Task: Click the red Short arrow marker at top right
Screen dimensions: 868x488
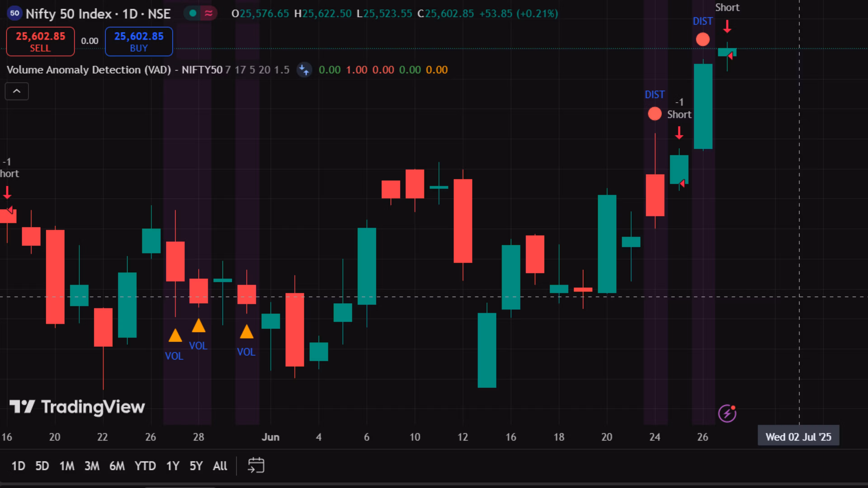Action: click(727, 26)
